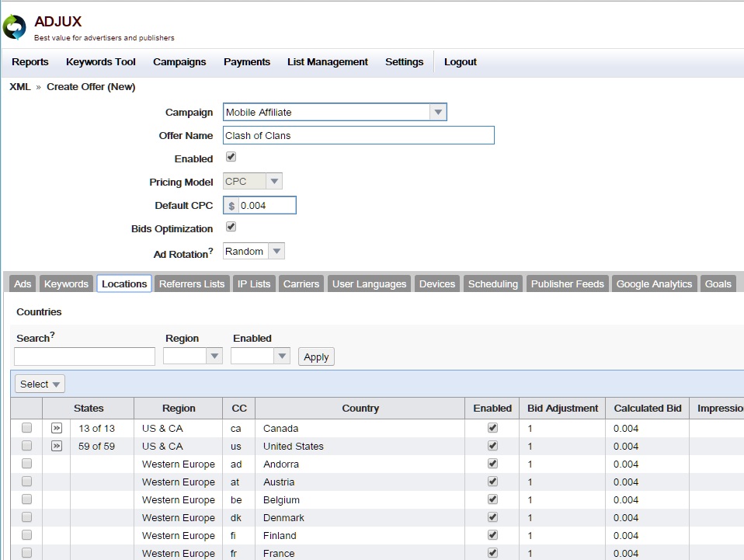744x560 pixels.
Task: Click the Bid Adjustment value for Austria
Action: [530, 482]
